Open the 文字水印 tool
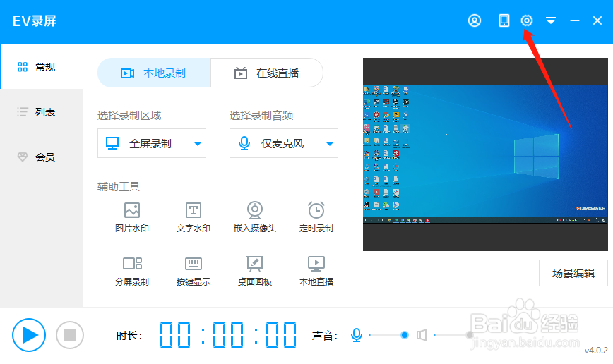The height and width of the screenshot is (364, 613). [193, 217]
